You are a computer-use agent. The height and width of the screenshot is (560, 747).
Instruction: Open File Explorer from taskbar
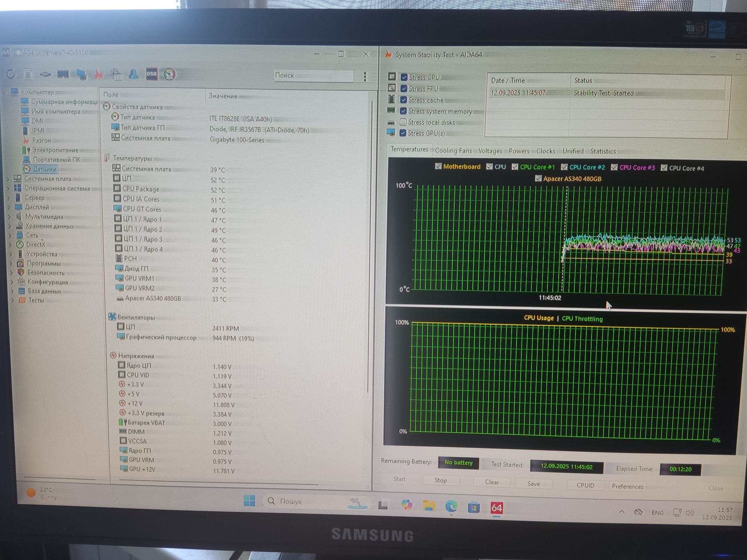[429, 506]
